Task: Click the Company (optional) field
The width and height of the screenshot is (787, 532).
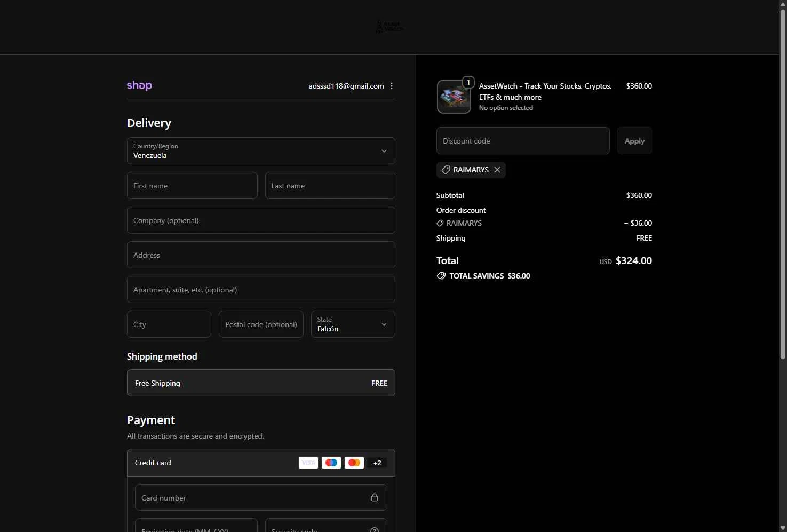Action: tap(261, 220)
